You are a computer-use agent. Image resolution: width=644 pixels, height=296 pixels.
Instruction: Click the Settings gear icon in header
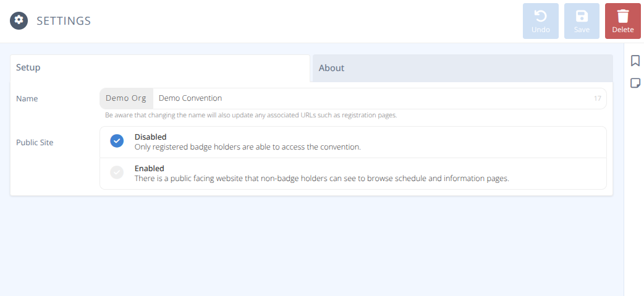click(19, 20)
